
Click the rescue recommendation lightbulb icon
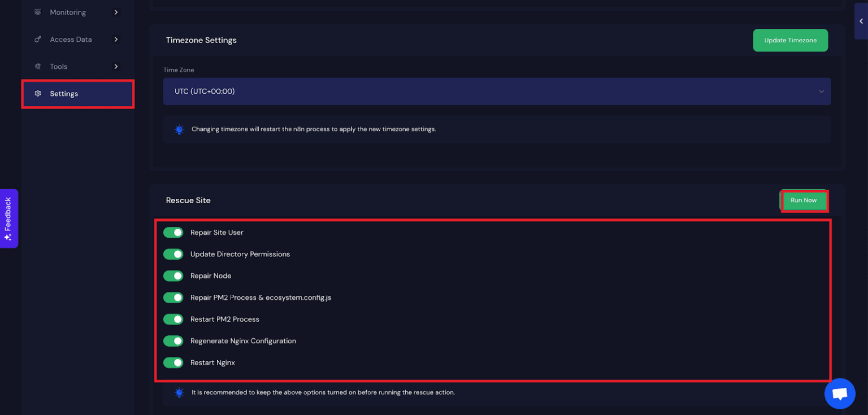179,392
